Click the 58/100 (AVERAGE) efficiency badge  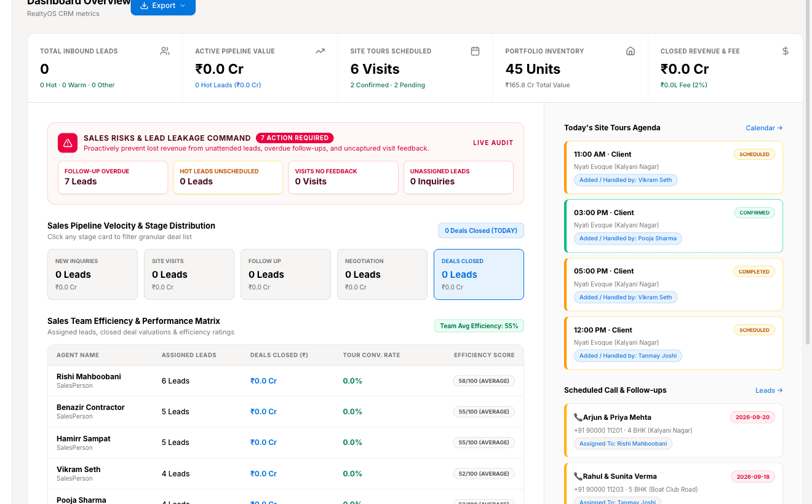tap(484, 381)
